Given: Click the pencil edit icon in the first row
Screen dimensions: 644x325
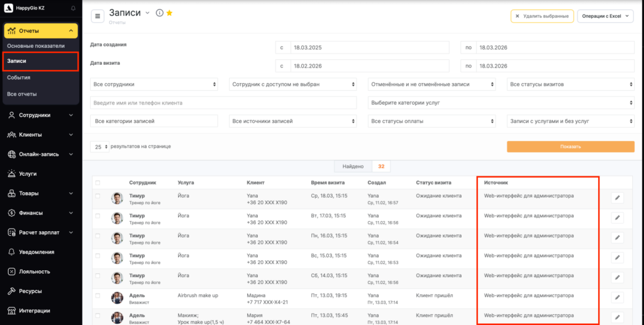Looking at the screenshot, I should click(x=618, y=198).
